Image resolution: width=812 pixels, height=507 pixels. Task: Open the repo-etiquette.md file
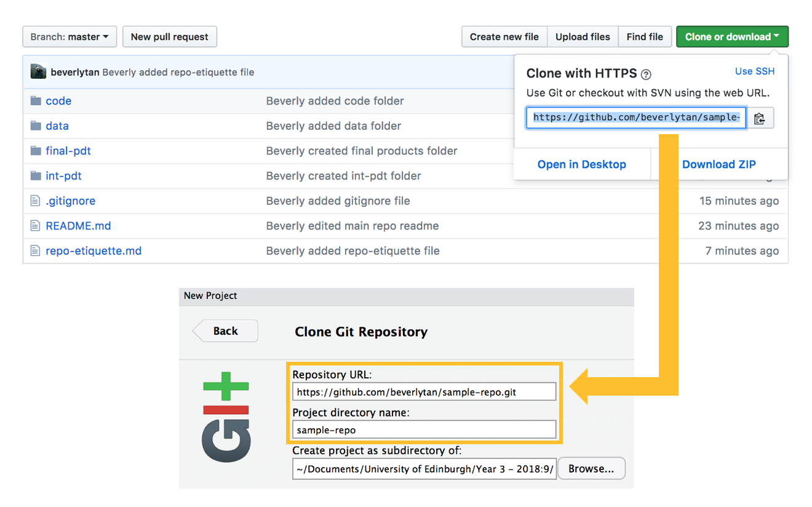point(94,250)
